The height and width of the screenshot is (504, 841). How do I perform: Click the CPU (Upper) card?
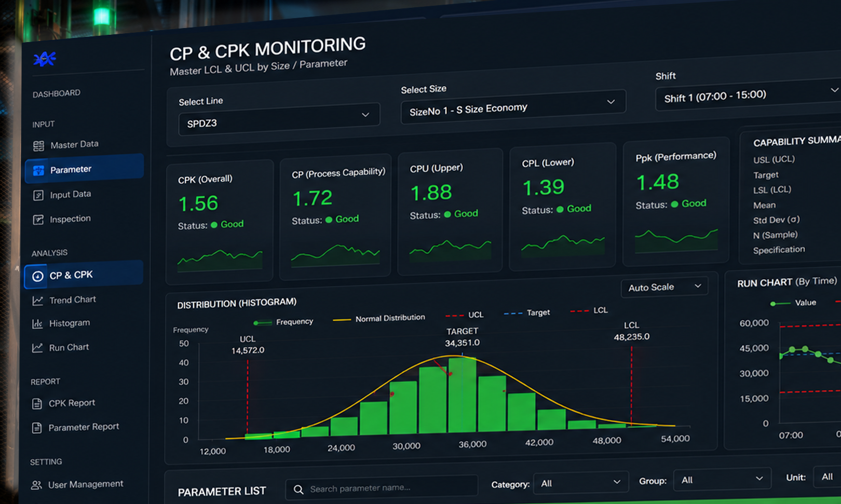[450, 211]
